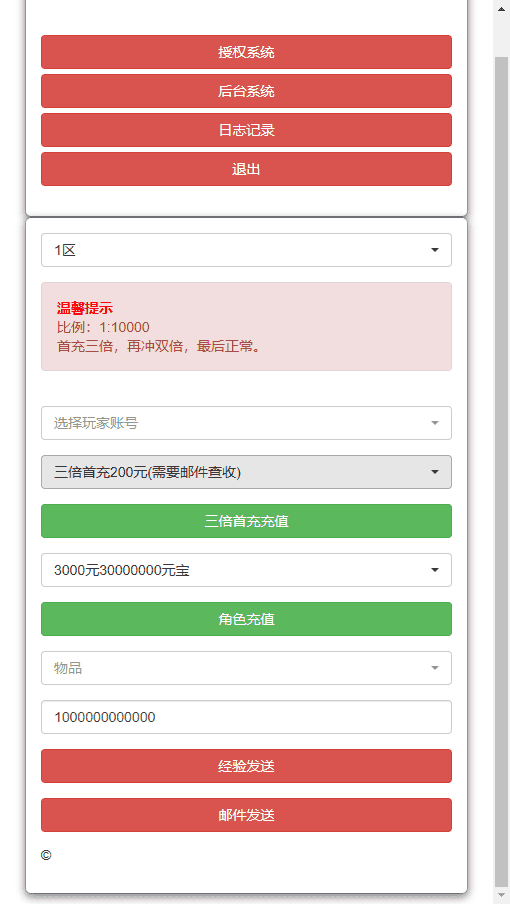Open the 三倍首充200元 package dropdown
This screenshot has height=904, width=510.
246,472
